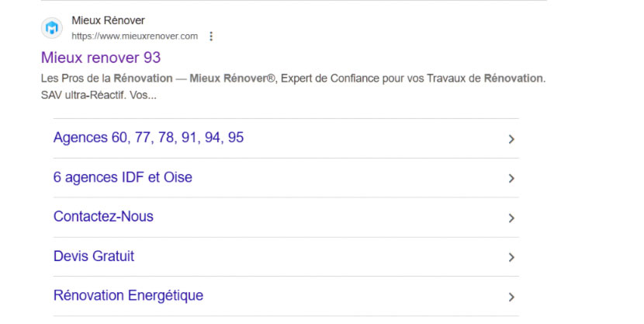Open the "Mieux renover 93" result title
The height and width of the screenshot is (324, 644).
click(101, 57)
